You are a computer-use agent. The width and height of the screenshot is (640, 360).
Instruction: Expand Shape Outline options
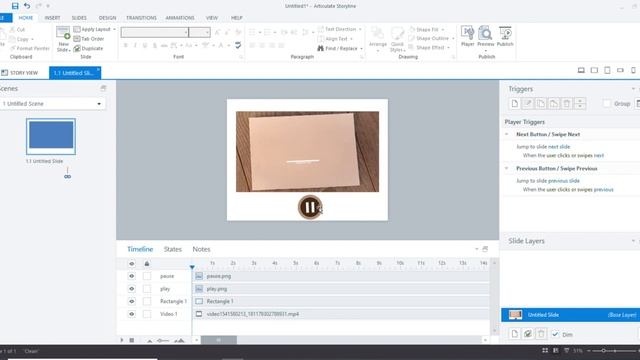click(x=453, y=38)
